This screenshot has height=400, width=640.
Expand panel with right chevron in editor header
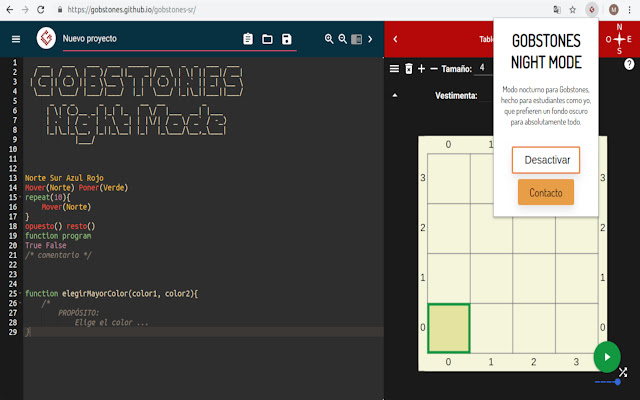[x=370, y=39]
